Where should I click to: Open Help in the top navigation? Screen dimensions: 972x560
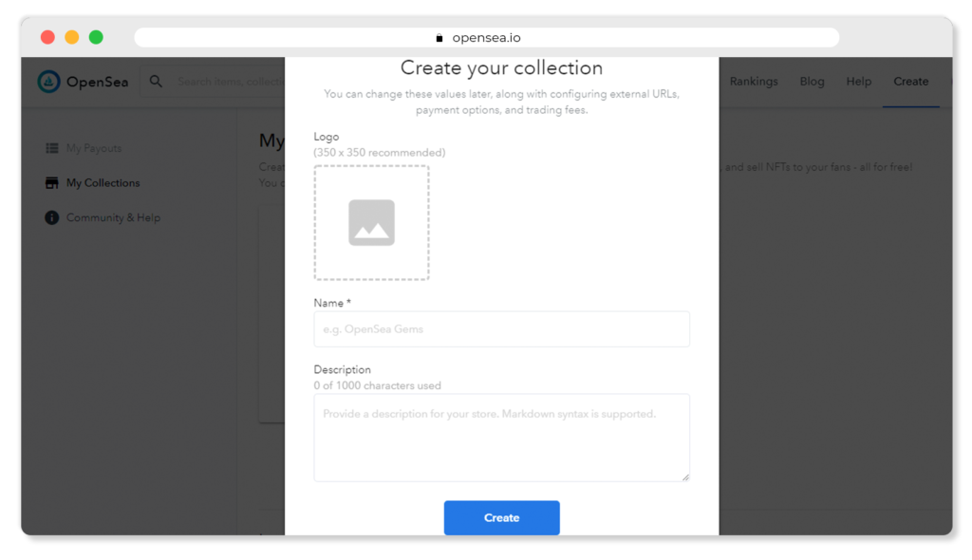click(x=858, y=82)
